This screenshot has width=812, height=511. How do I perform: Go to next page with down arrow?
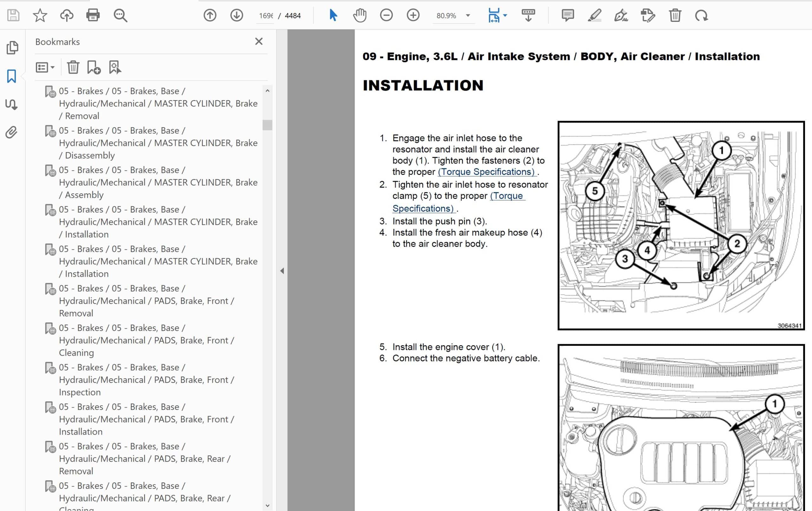click(x=237, y=16)
